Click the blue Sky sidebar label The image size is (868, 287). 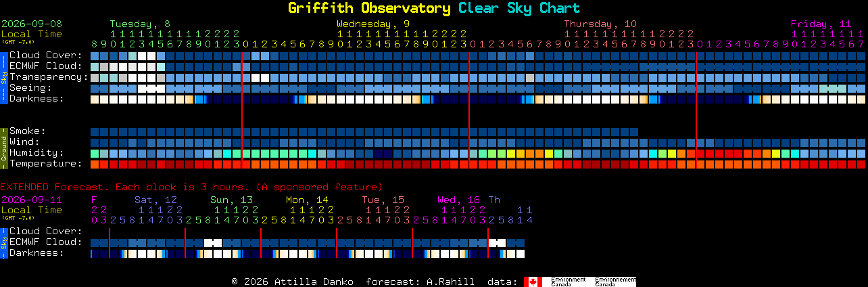pyautogui.click(x=3, y=76)
